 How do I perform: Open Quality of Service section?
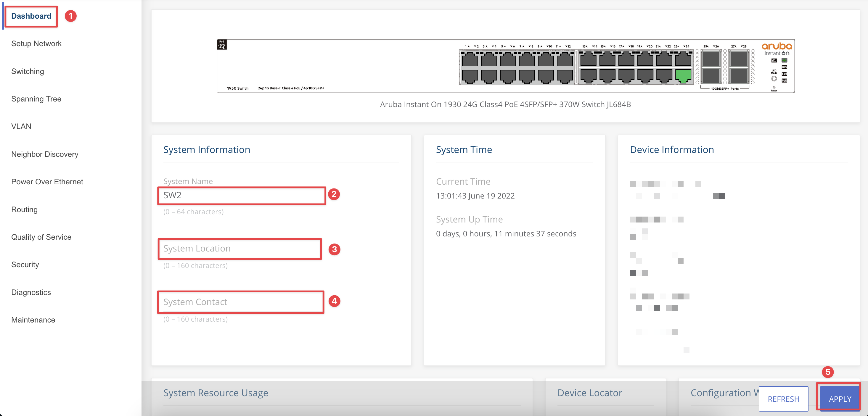(41, 237)
